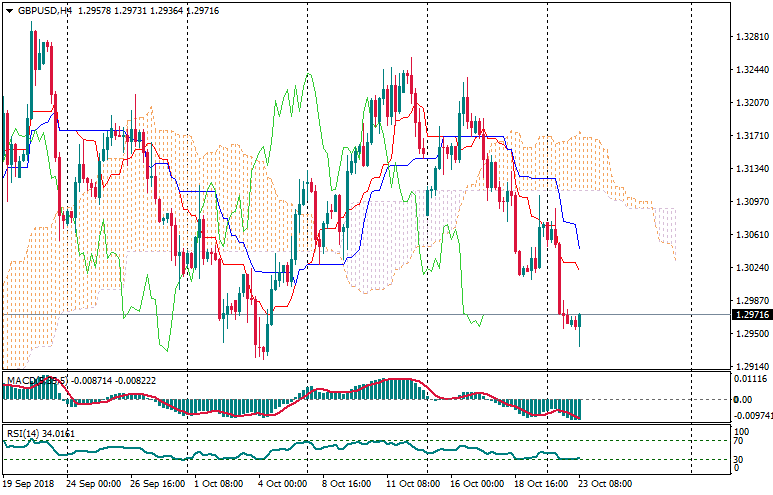Click the 1.30610 price scale label
Screen dimensions: 773x495
tap(750, 235)
